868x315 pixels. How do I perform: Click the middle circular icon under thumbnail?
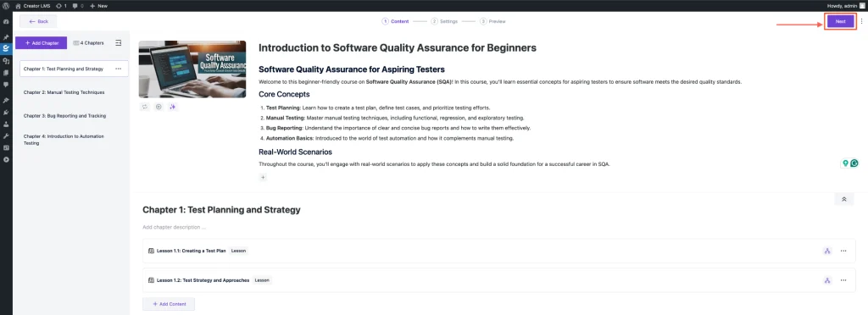coord(159,107)
